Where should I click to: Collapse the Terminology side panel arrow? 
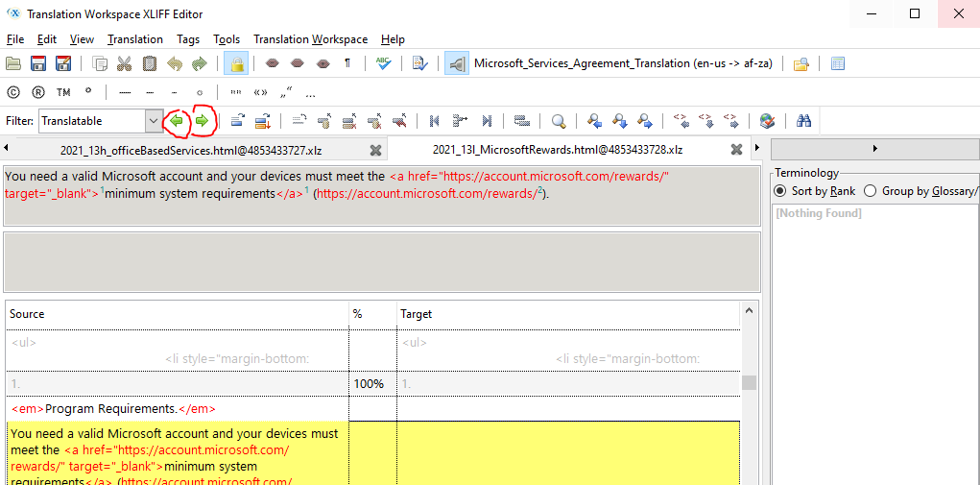coord(875,148)
